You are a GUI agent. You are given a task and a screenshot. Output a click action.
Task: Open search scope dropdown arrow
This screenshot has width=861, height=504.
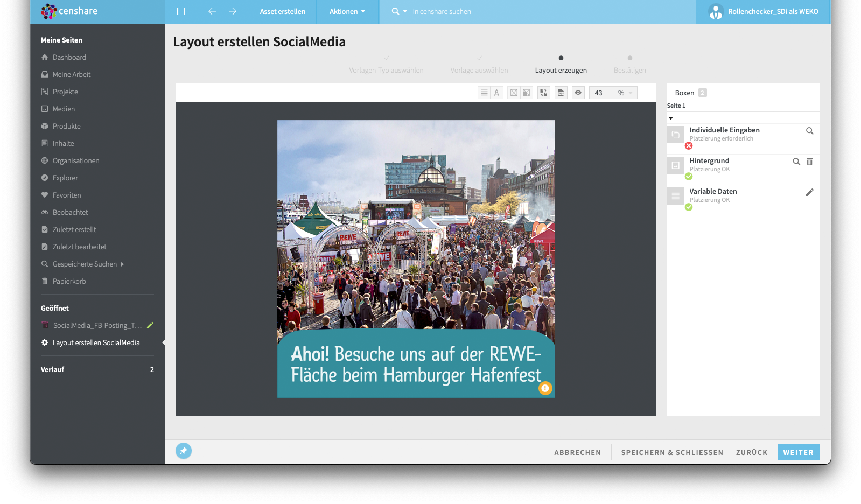click(405, 11)
